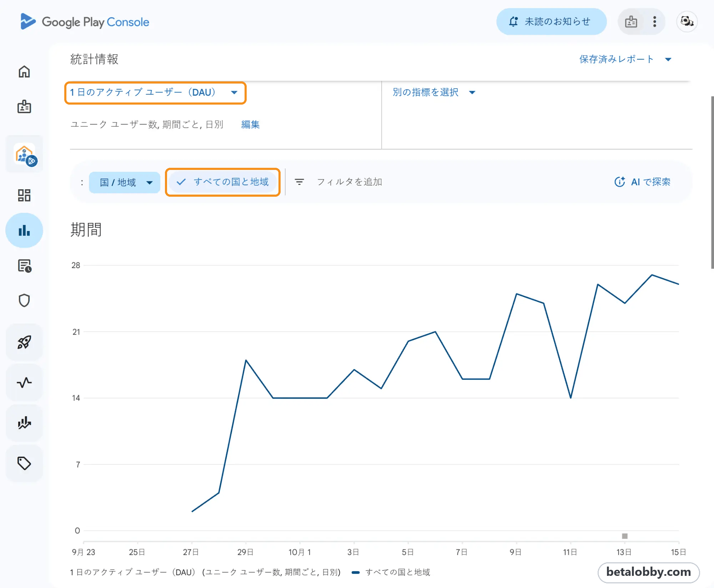Click the gray marker near 13日 on axis

pos(625,536)
